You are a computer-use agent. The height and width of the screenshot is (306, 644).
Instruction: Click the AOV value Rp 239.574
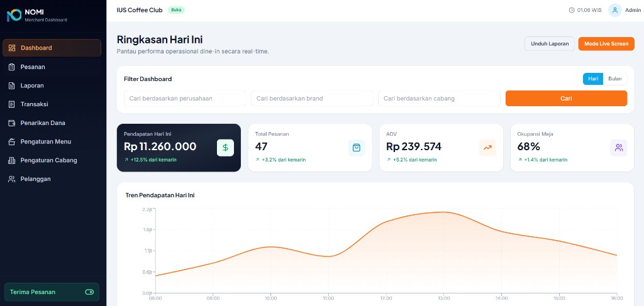[414, 146]
